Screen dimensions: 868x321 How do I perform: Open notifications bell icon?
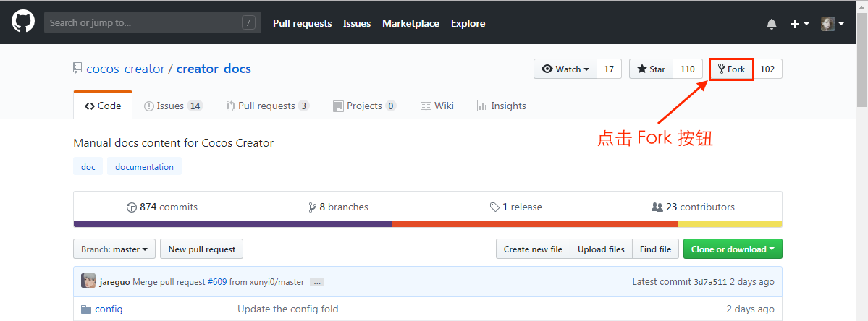[771, 24]
